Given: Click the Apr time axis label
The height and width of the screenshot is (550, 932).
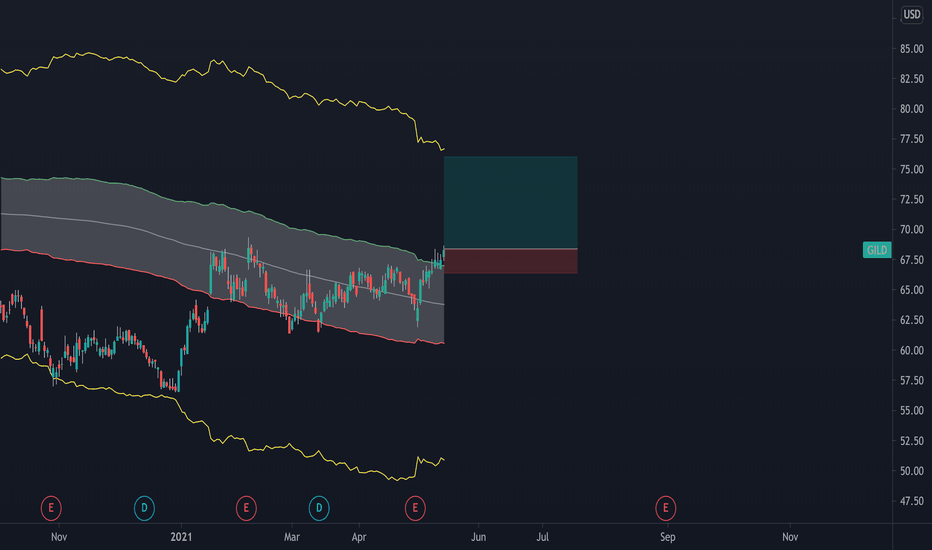Looking at the screenshot, I should click(359, 537).
